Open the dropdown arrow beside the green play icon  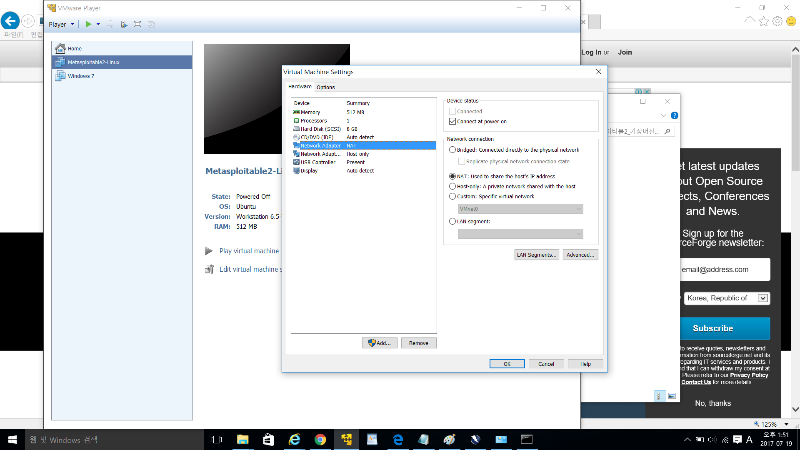98,24
